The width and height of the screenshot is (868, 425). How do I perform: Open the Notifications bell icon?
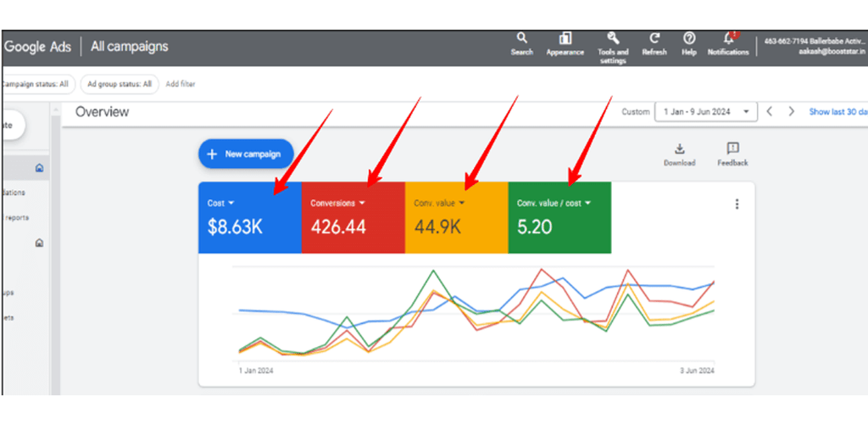pyautogui.click(x=728, y=38)
